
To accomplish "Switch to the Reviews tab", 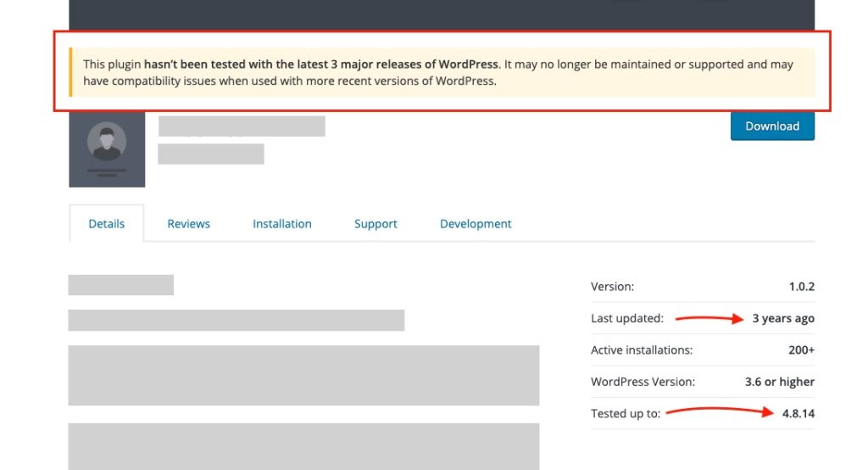I will pyautogui.click(x=189, y=223).
